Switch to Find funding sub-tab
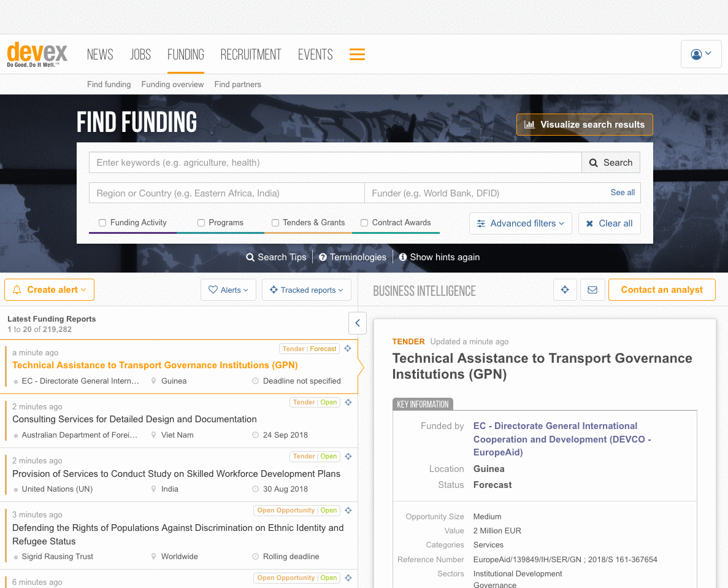This screenshot has width=728, height=588. [x=109, y=84]
